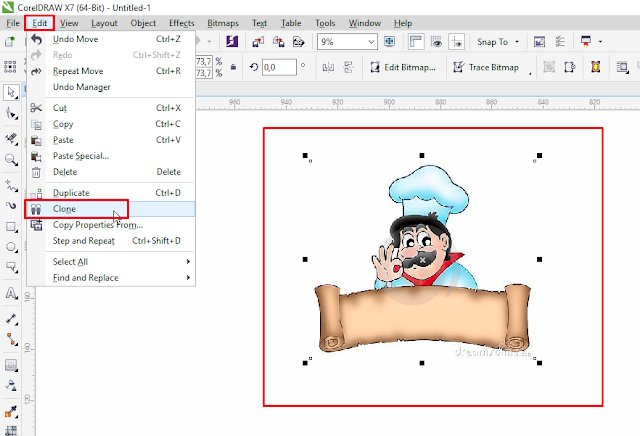Select the Text tool
This screenshot has width=640, height=436.
11,294
